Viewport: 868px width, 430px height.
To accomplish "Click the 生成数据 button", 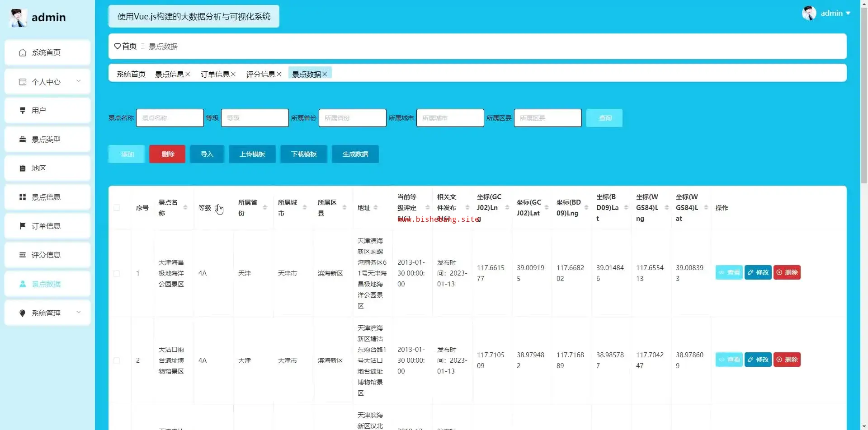I will coord(355,154).
